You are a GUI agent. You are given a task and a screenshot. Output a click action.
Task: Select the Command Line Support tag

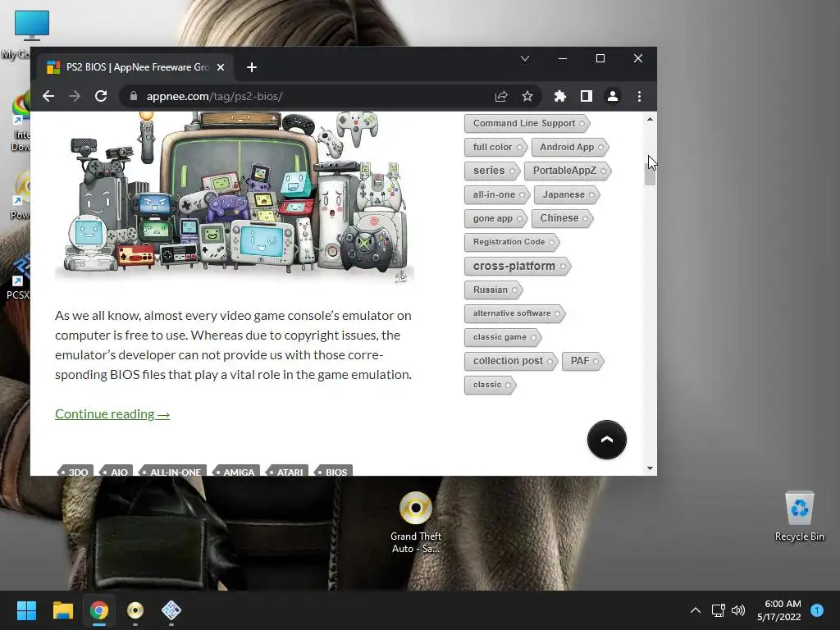coord(527,124)
